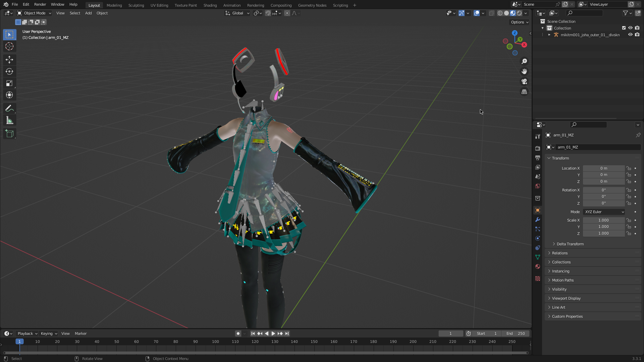
Task: Uncheck Collection exclude checkbox
Action: pyautogui.click(x=624, y=28)
